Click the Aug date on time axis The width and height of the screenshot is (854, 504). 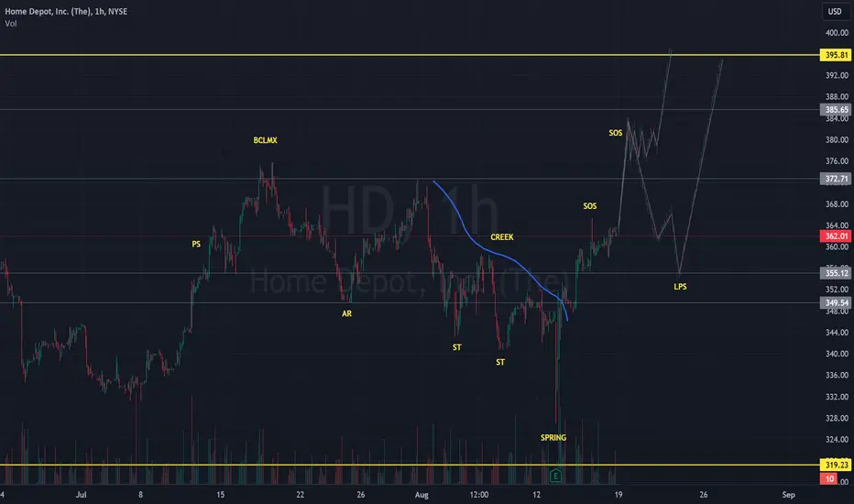tap(422, 495)
